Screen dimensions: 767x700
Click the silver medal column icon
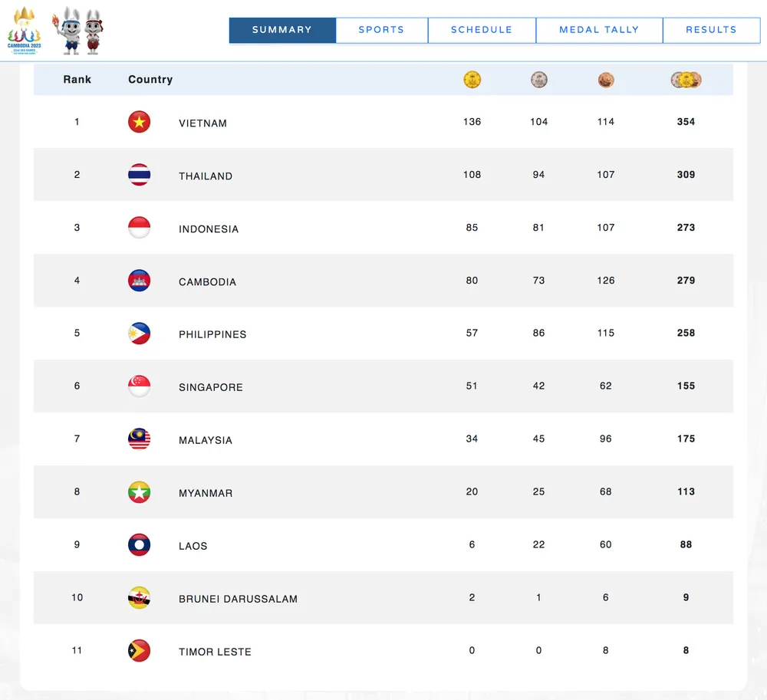[x=539, y=79]
